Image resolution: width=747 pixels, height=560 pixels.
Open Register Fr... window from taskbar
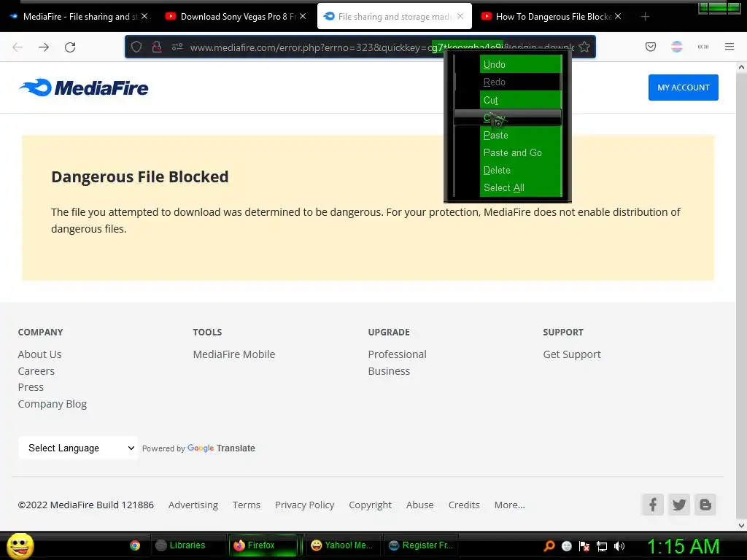(x=421, y=545)
